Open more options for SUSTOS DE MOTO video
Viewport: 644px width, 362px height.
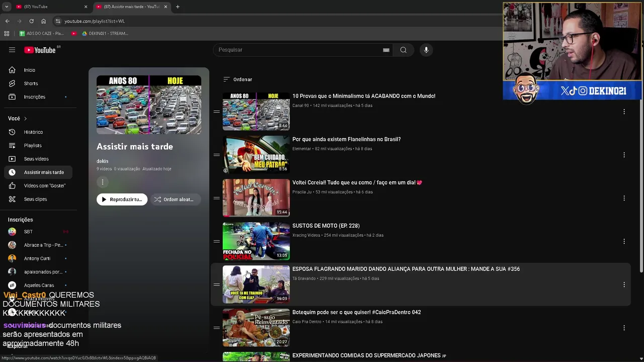click(624, 241)
